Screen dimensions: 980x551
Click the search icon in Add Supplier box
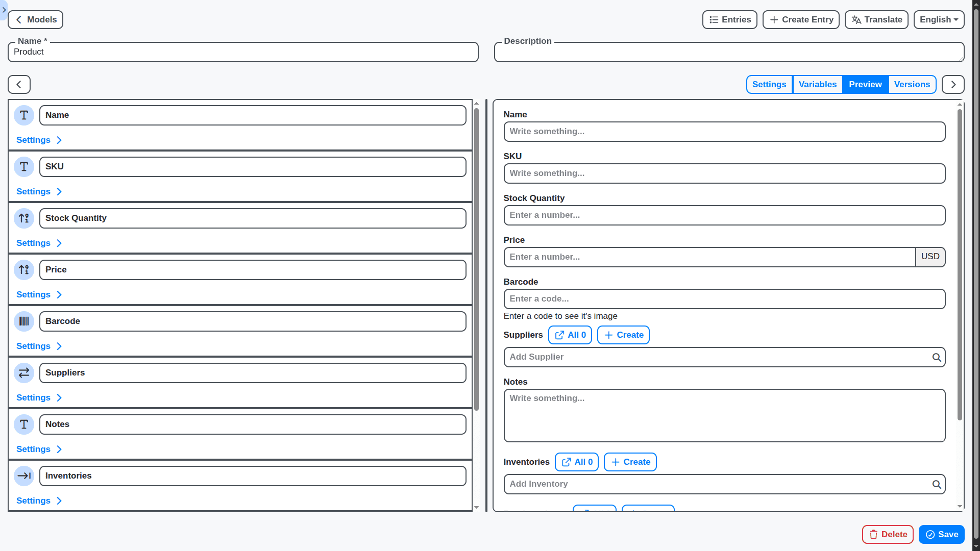coord(937,357)
